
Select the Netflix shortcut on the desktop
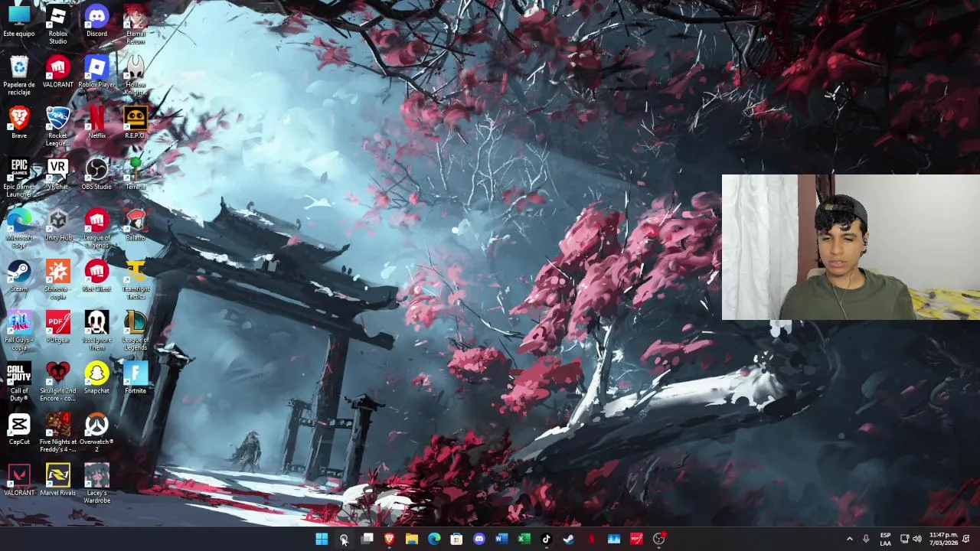coord(96,122)
